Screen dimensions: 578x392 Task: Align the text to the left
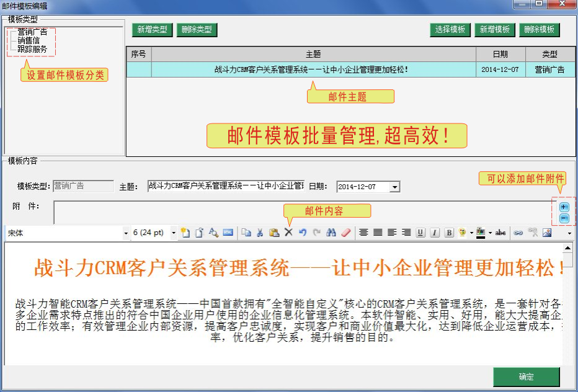tap(392, 233)
